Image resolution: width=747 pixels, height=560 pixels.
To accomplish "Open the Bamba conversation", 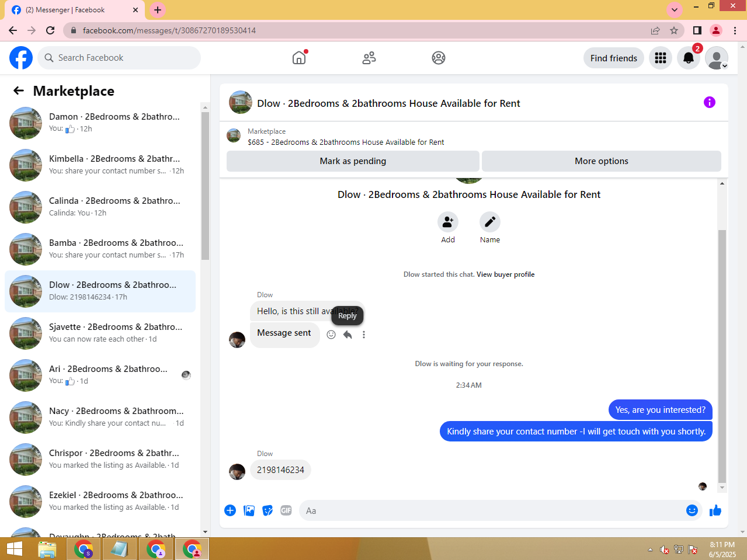I will pyautogui.click(x=100, y=249).
